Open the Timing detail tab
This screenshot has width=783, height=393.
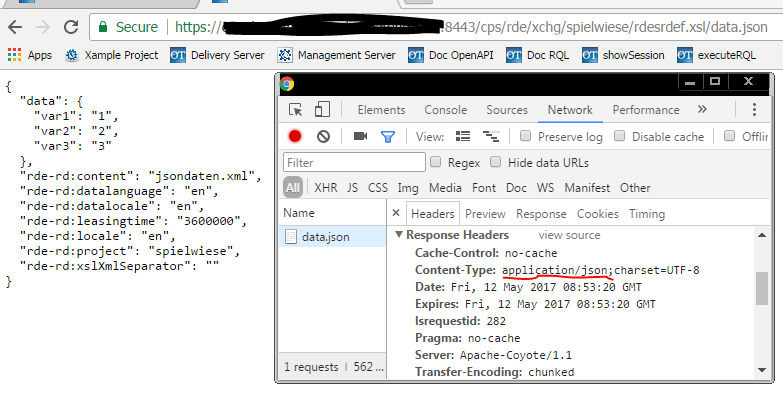[x=647, y=214]
